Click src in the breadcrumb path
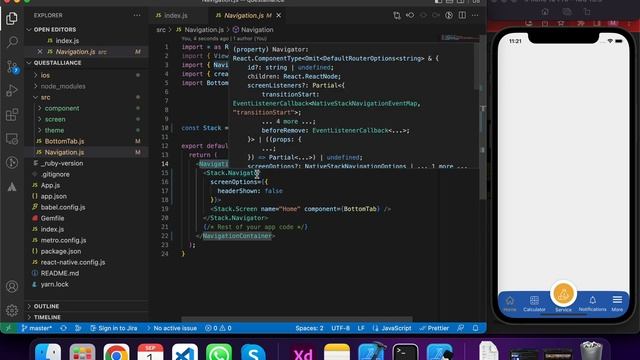 [161, 30]
